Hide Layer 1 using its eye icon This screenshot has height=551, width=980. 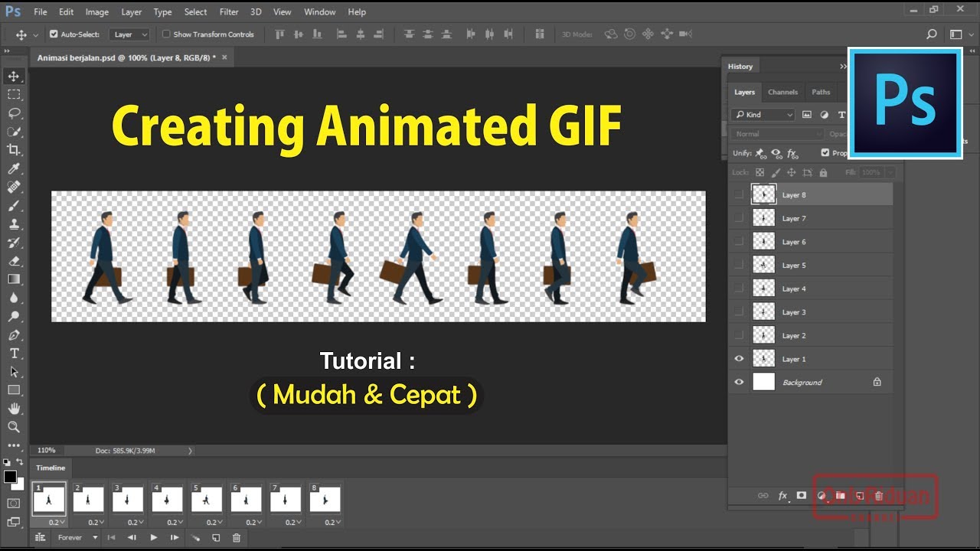739,359
